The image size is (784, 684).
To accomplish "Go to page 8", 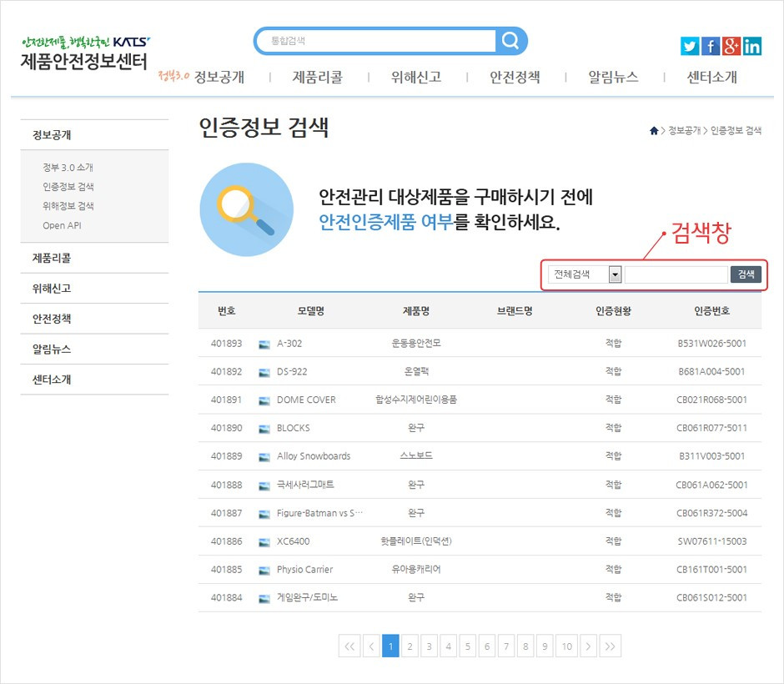I will pos(525,646).
